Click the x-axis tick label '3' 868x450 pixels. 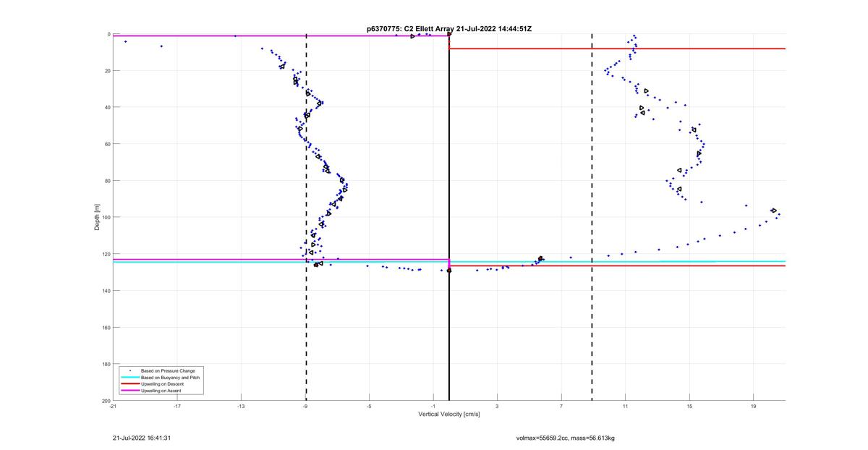coord(497,406)
